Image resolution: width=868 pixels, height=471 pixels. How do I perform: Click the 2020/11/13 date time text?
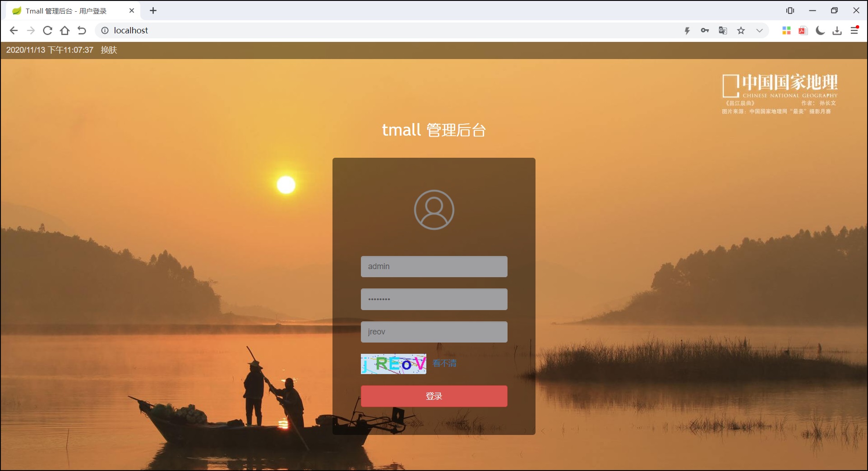50,50
